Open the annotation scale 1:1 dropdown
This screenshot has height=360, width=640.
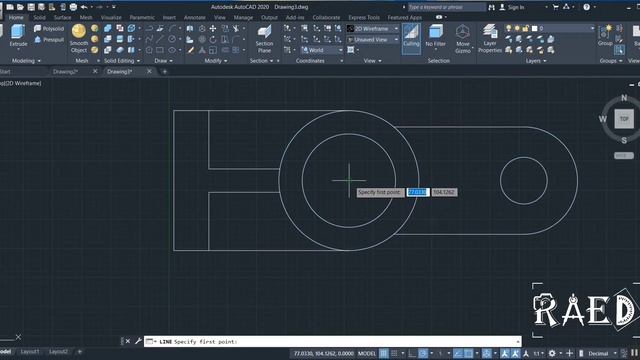coord(539,353)
